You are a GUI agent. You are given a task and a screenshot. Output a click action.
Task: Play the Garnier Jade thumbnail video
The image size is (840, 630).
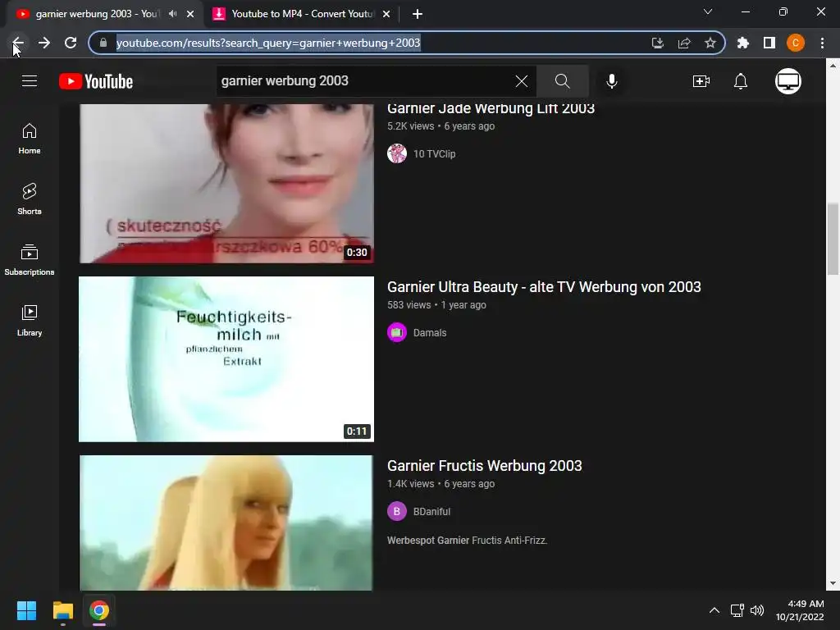tap(226, 184)
